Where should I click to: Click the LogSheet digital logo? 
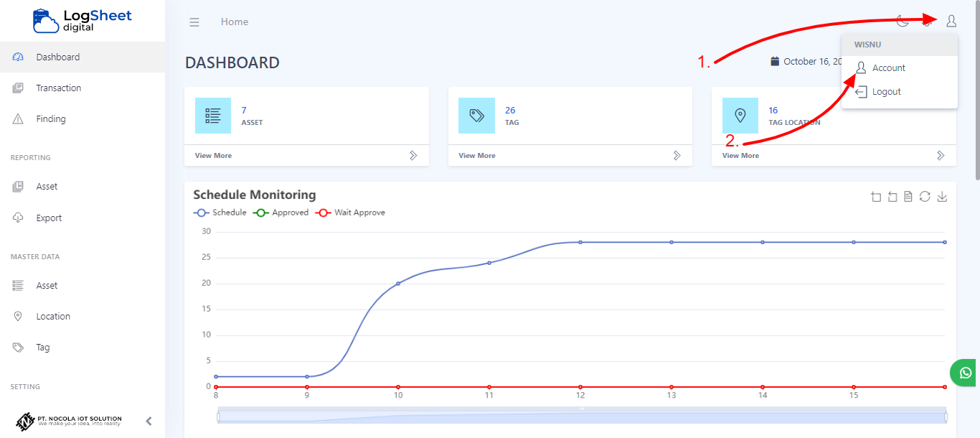coord(81,19)
